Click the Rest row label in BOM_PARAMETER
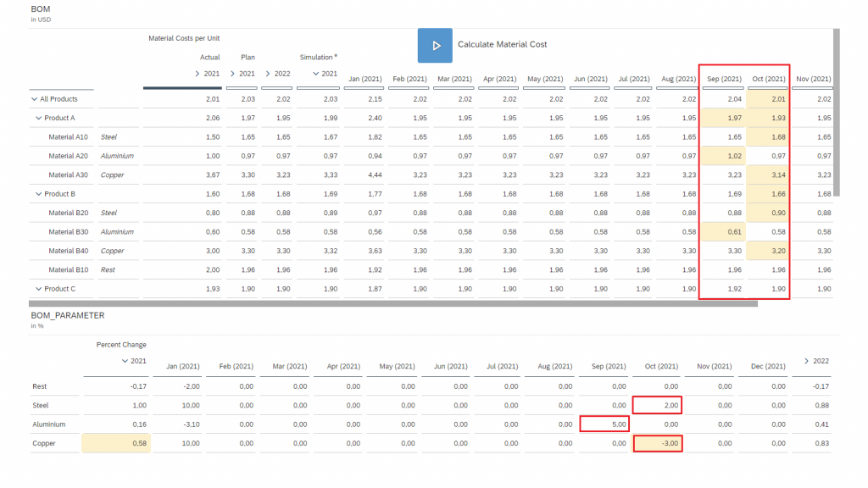Viewport: 868px width, 488px height. tap(39, 386)
